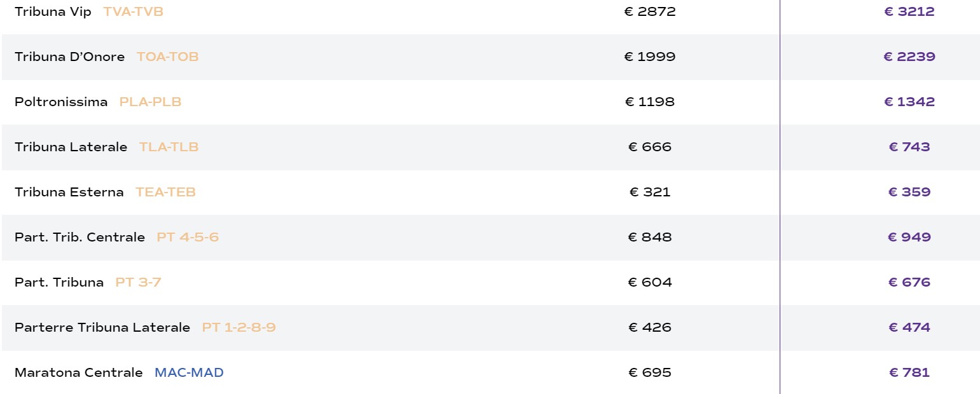The width and height of the screenshot is (980, 394).
Task: Click the TOA-TOB sector code
Action: [167, 57]
